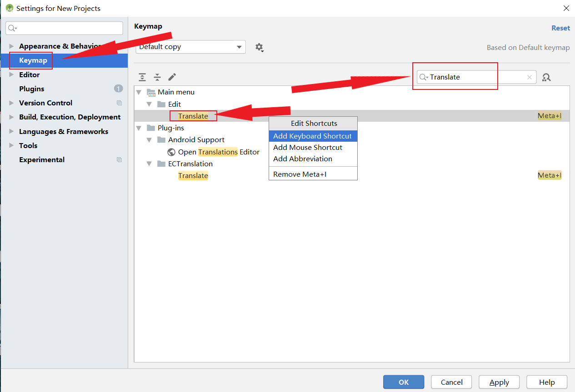
Task: Choose Remove Meta+I from context menu
Action: point(313,174)
